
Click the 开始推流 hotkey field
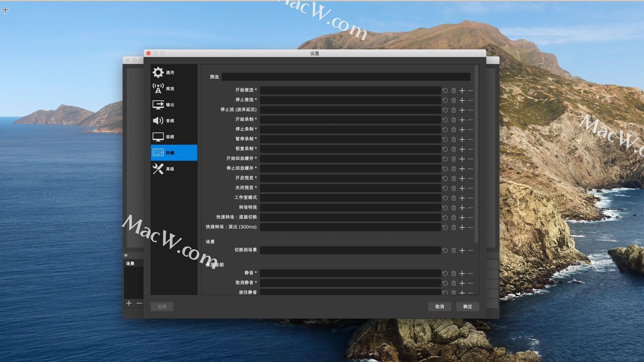[x=350, y=90]
